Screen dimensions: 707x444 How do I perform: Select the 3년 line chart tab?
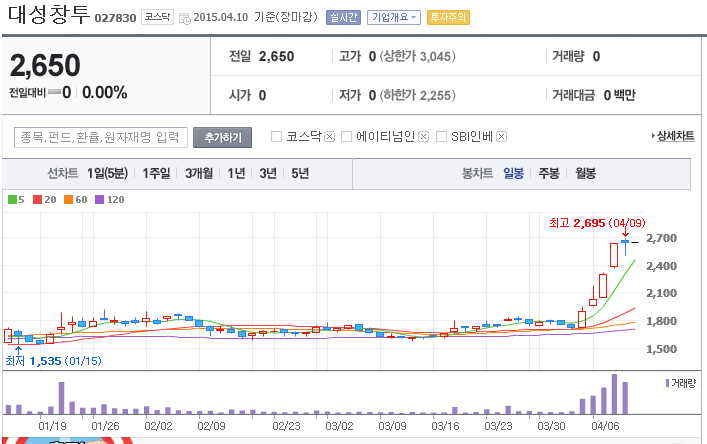pyautogui.click(x=268, y=173)
